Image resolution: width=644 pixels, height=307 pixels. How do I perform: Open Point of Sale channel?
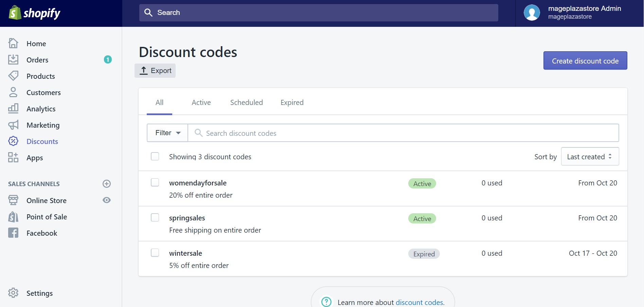click(47, 217)
